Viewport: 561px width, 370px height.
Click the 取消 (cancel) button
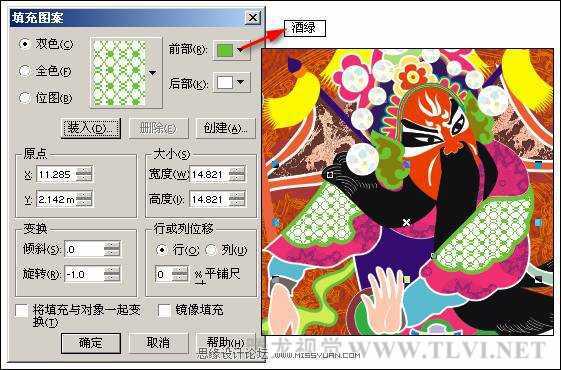[158, 343]
